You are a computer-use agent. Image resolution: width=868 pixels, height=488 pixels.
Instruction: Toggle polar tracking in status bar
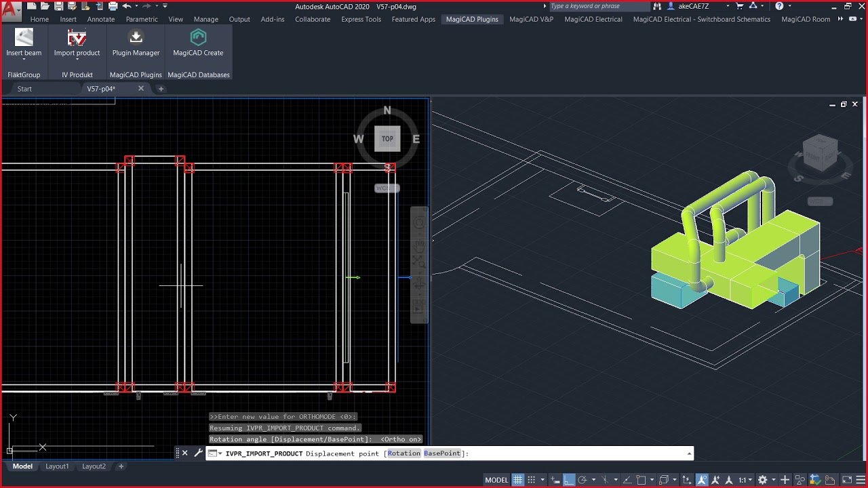point(582,480)
